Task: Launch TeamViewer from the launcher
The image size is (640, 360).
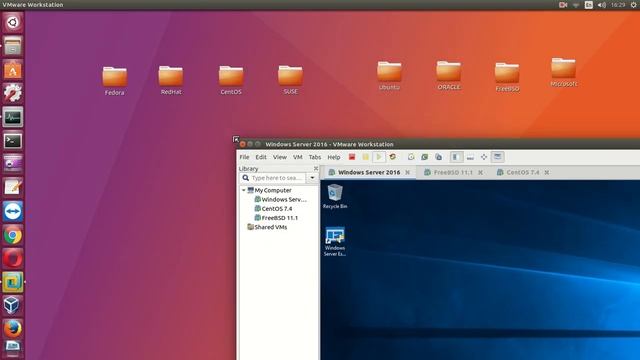Action: [13, 211]
